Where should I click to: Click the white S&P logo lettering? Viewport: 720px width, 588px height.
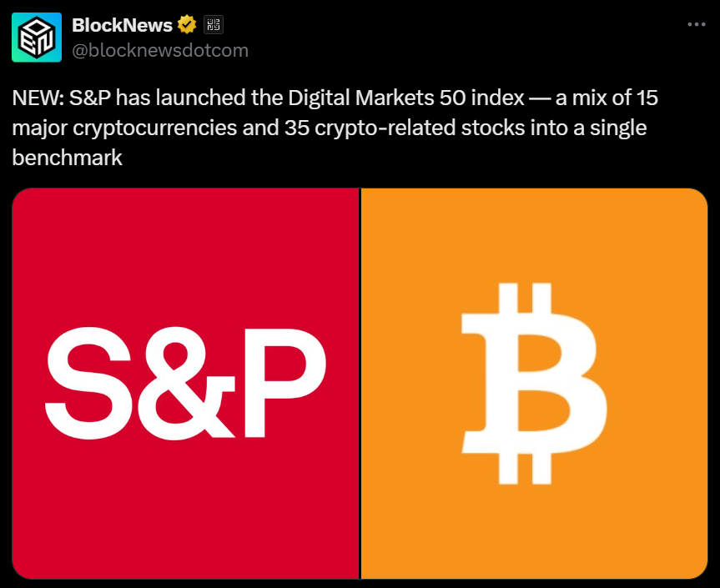185,384
